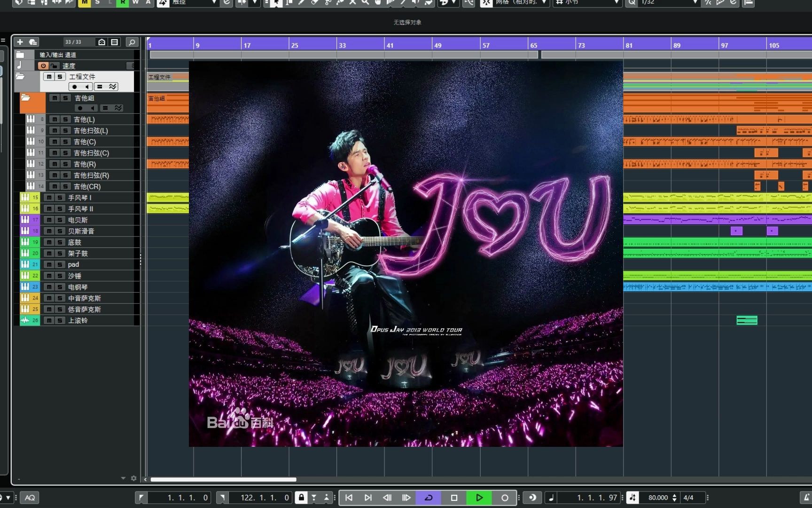Toggle the cycle loop button
812x508 pixels.
tap(429, 498)
